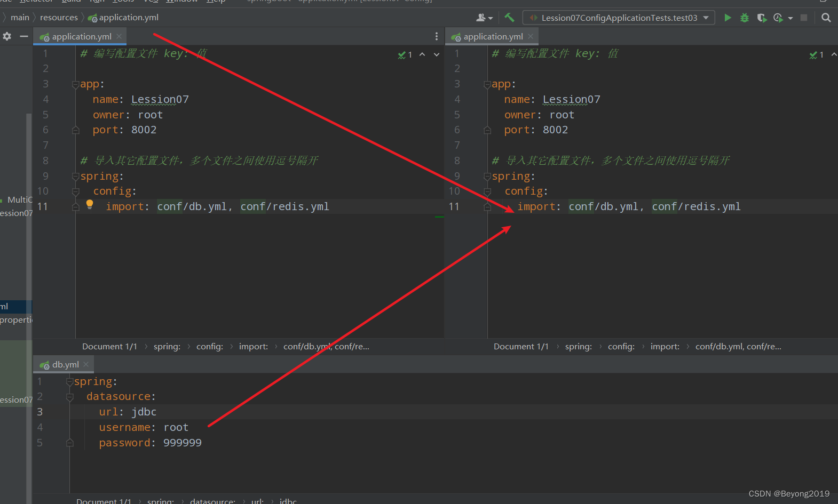Build project with the hammer icon

(x=510, y=18)
